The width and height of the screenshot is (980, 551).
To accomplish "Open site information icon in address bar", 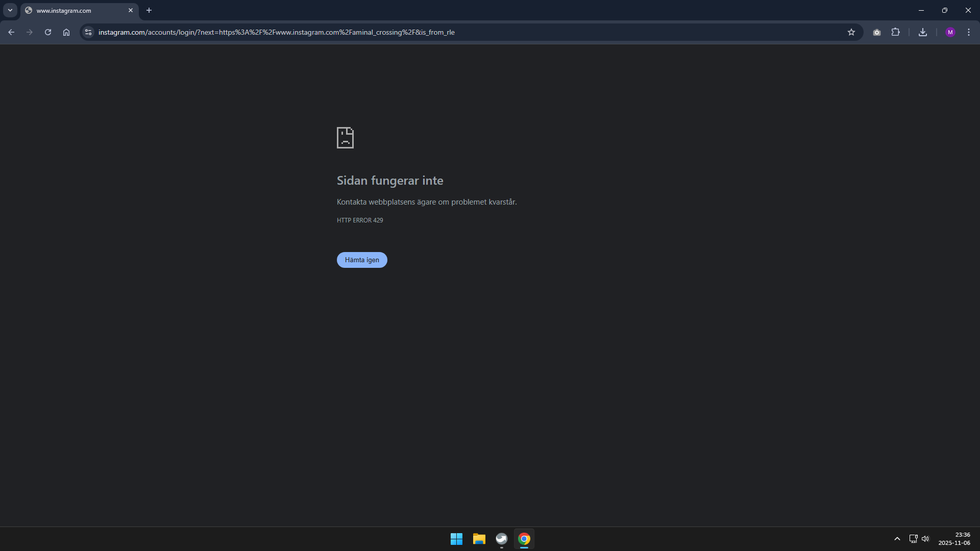I will tap(88, 32).
